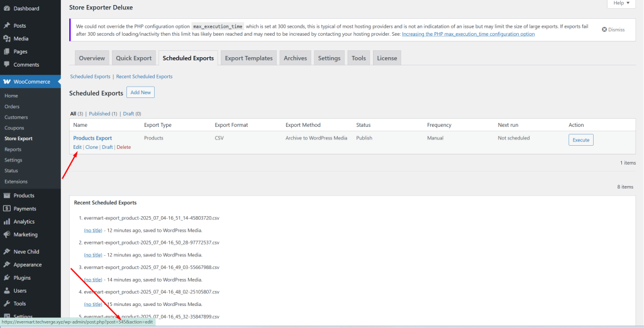This screenshot has height=328, width=644.
Task: Click the Dashboard gauge icon
Action: (6, 8)
